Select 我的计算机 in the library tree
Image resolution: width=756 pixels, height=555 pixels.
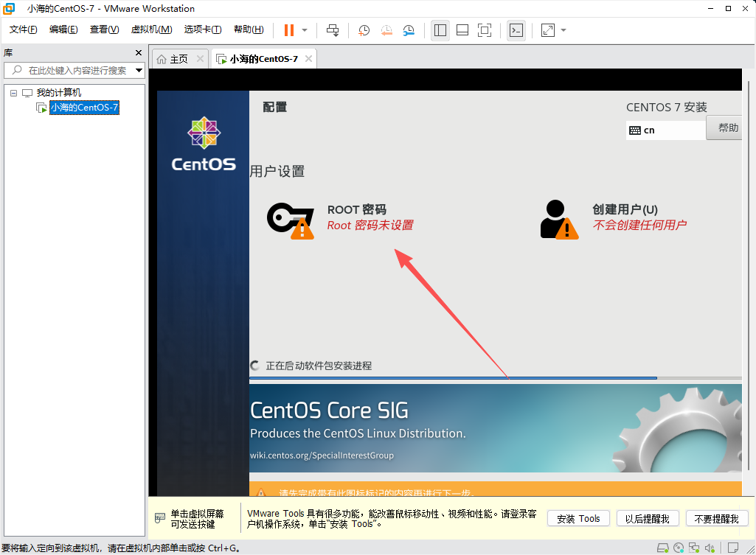59,93
